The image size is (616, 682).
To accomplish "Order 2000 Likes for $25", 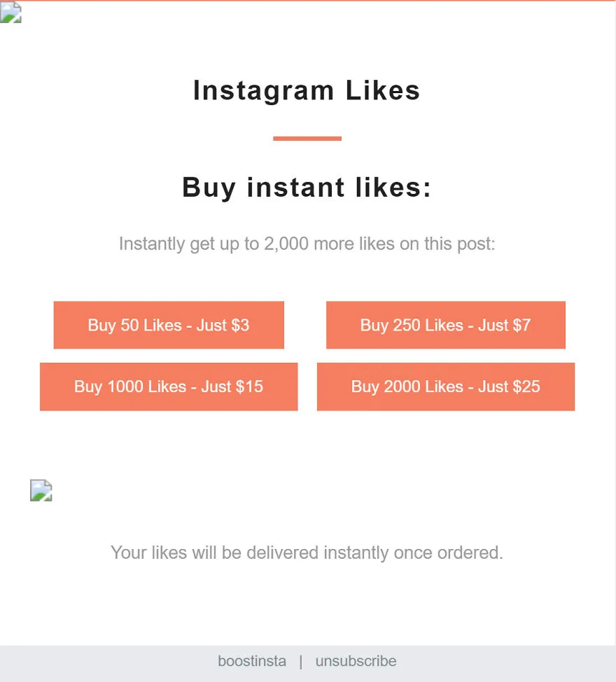I will point(446,387).
